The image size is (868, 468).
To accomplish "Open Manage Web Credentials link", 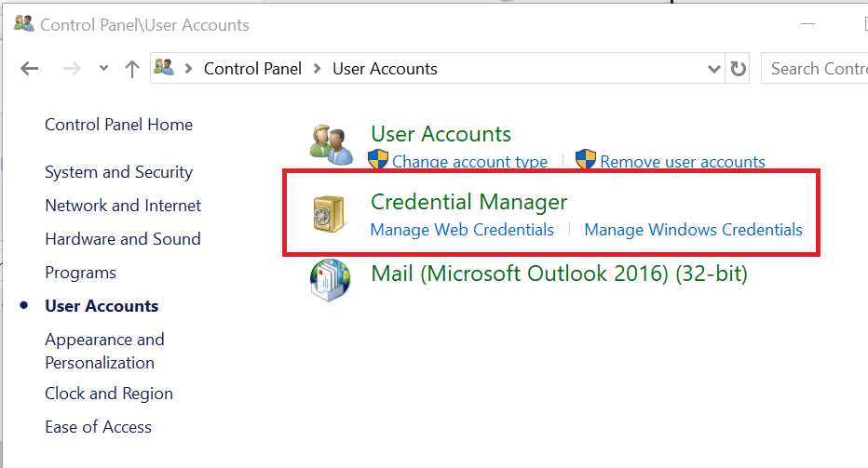I will coord(462,230).
